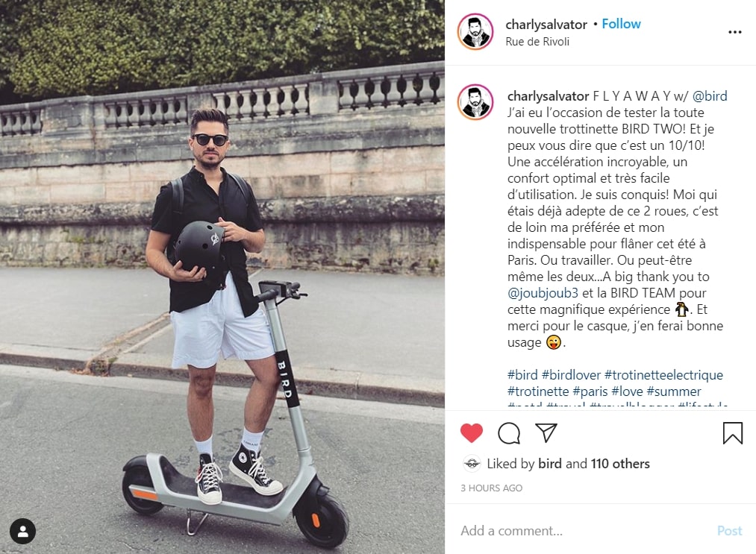
Task: Open the @joubjoub3 mention
Action: [543, 293]
